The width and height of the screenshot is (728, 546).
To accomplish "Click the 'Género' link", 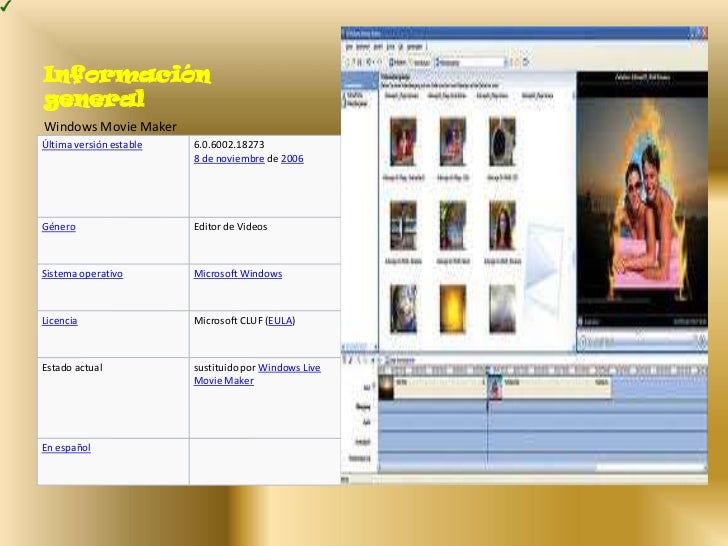I will point(58,227).
